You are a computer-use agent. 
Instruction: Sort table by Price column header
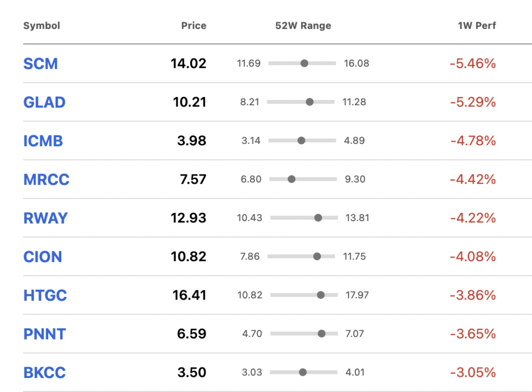193,26
